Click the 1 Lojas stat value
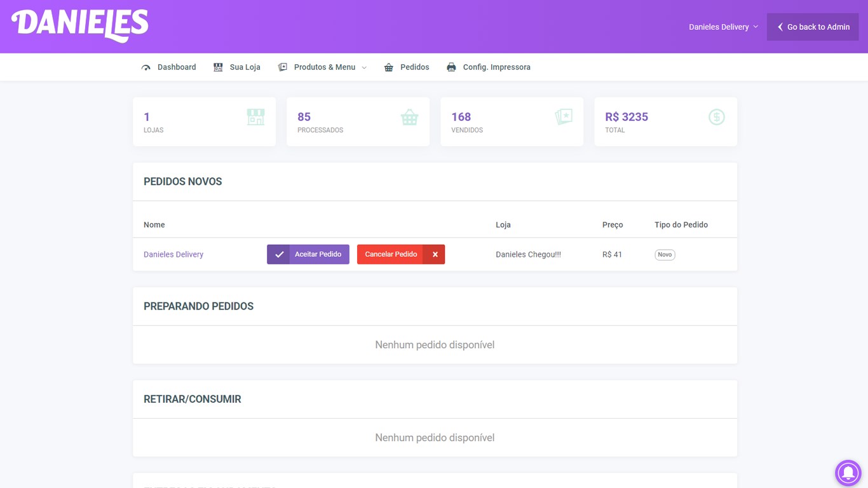Screen dimensions: 868x488 pos(147,117)
